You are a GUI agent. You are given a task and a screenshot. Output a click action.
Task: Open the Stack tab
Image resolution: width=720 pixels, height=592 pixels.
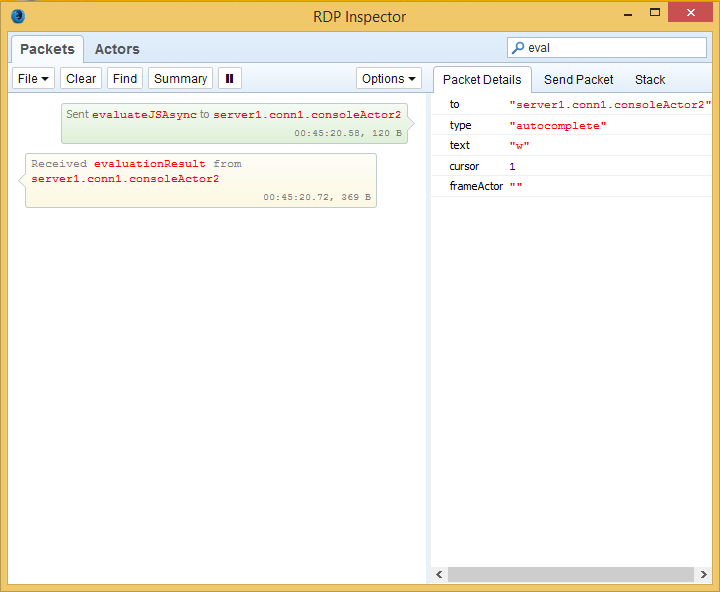[x=650, y=79]
